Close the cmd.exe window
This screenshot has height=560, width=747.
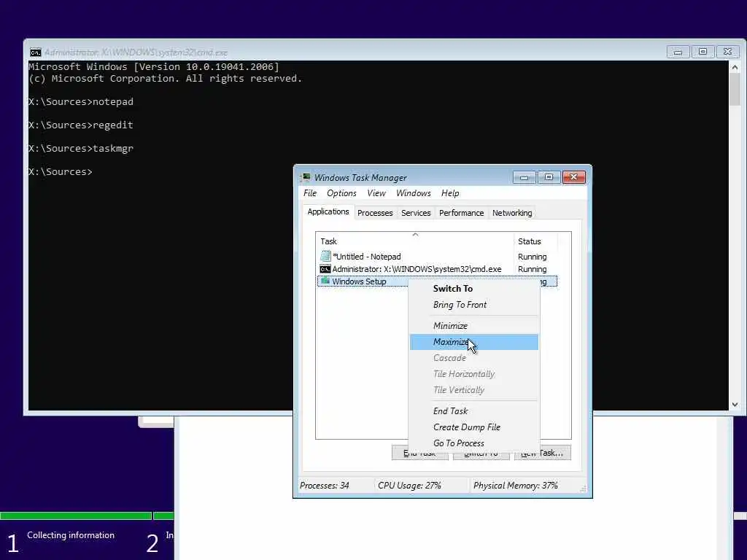[727, 52]
